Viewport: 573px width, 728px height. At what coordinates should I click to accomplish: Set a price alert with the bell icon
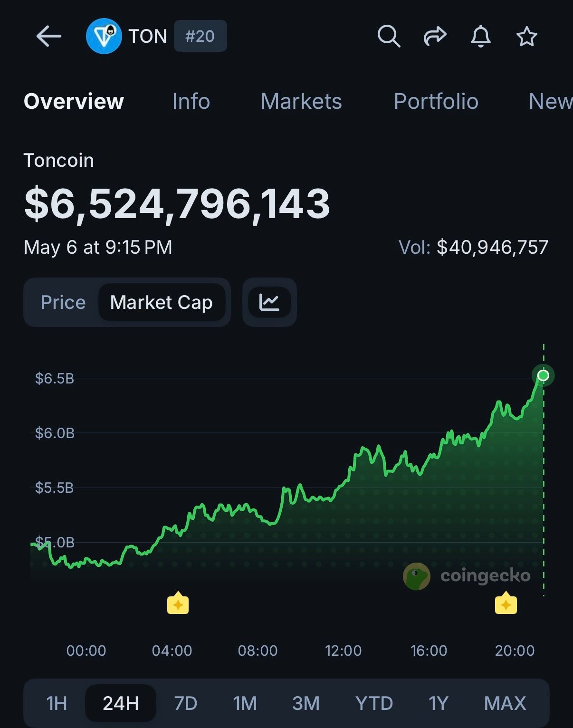point(480,36)
